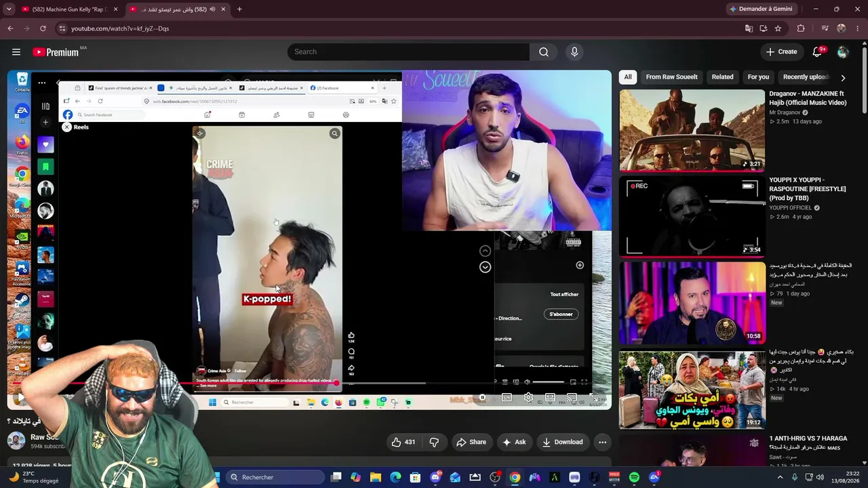Viewport: 868px width, 488px height.
Task: Open more actions menu under video
Action: (602, 442)
